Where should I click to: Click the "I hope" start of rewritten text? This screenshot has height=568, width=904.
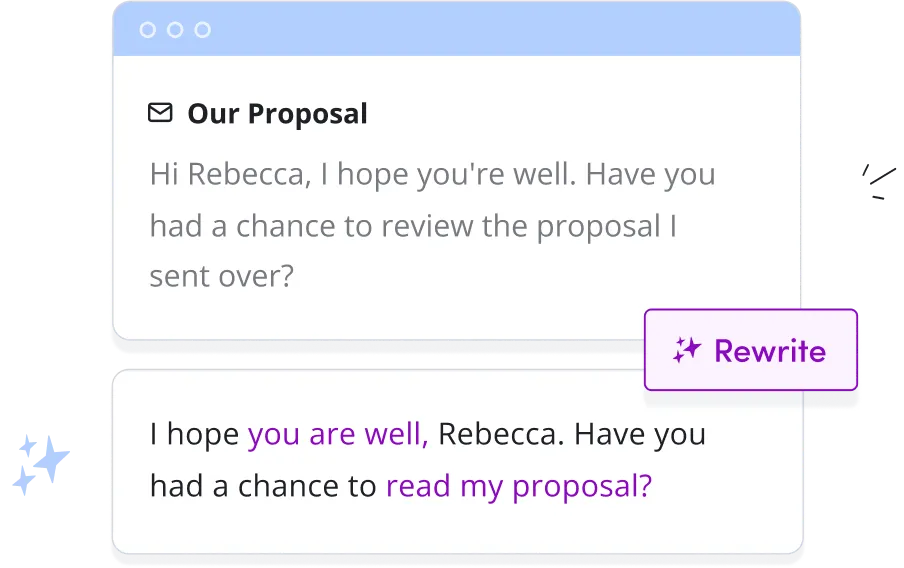tap(194, 435)
